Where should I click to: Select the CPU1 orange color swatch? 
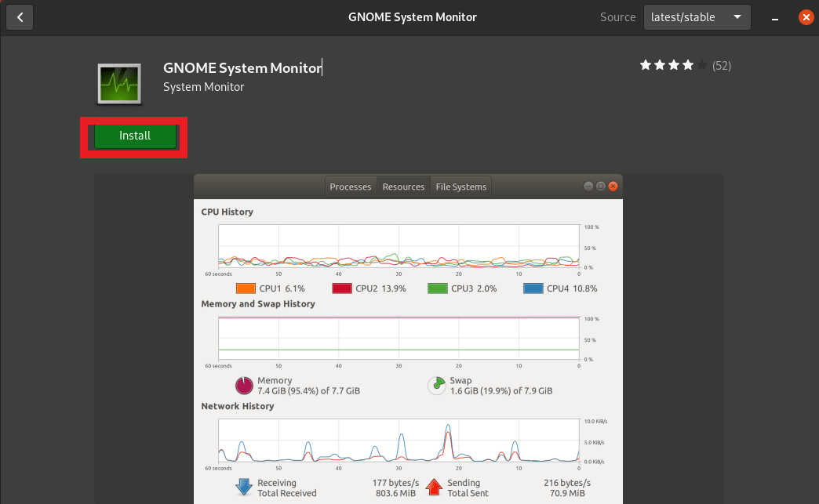coord(244,288)
